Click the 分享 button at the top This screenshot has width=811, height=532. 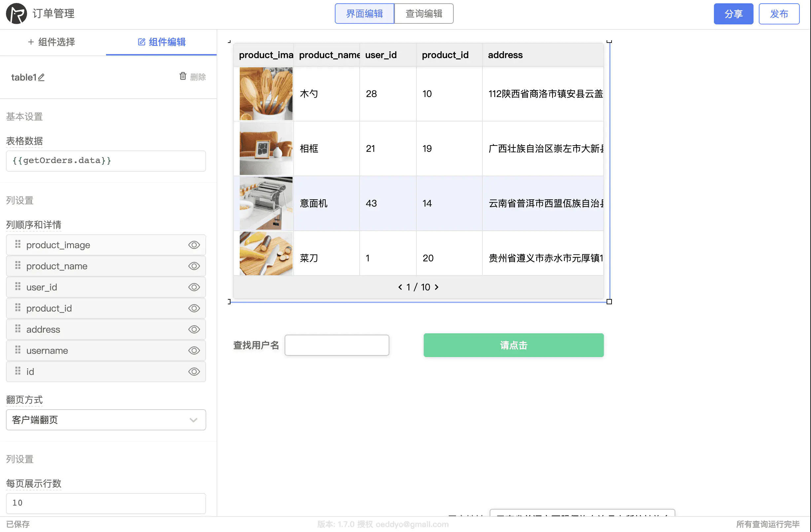point(733,14)
